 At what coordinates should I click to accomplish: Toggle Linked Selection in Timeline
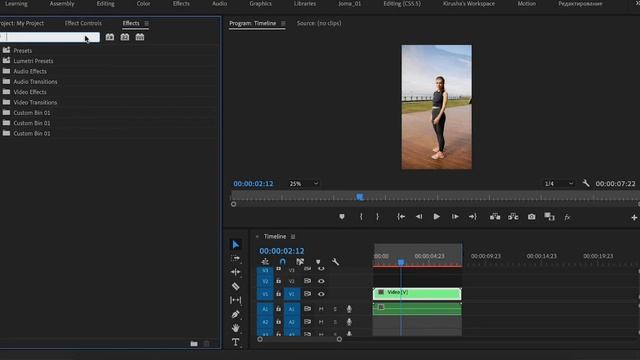[300, 262]
